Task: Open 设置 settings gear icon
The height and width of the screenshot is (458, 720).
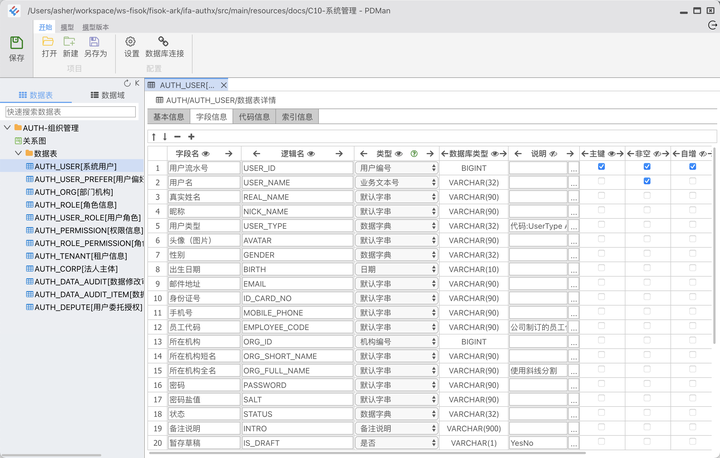Action: (x=130, y=42)
